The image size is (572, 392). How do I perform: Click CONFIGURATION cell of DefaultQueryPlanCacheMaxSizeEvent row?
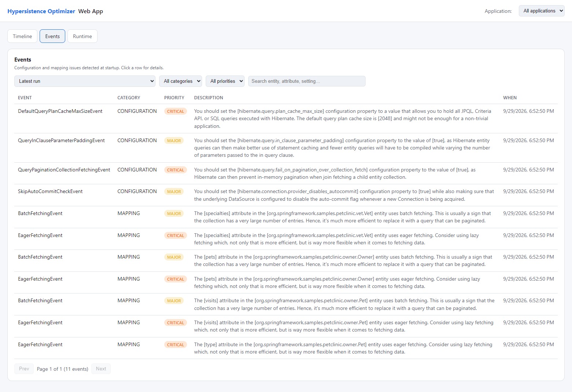137,111
